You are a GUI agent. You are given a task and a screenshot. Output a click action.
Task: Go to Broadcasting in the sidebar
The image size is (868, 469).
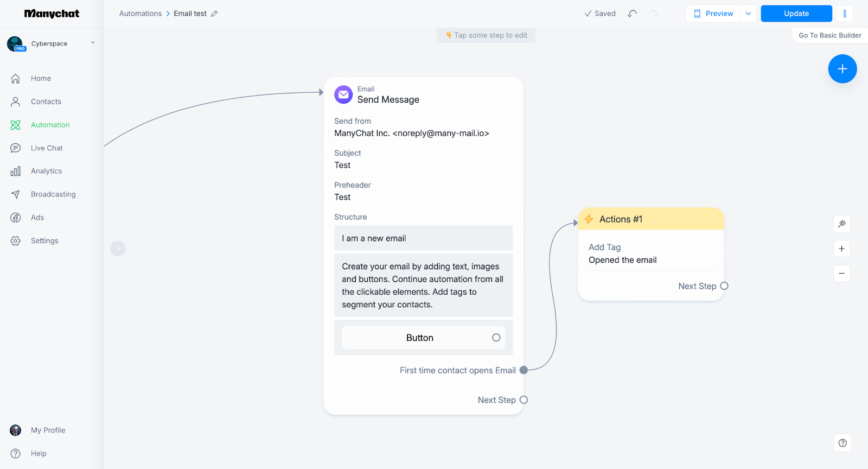coord(53,194)
